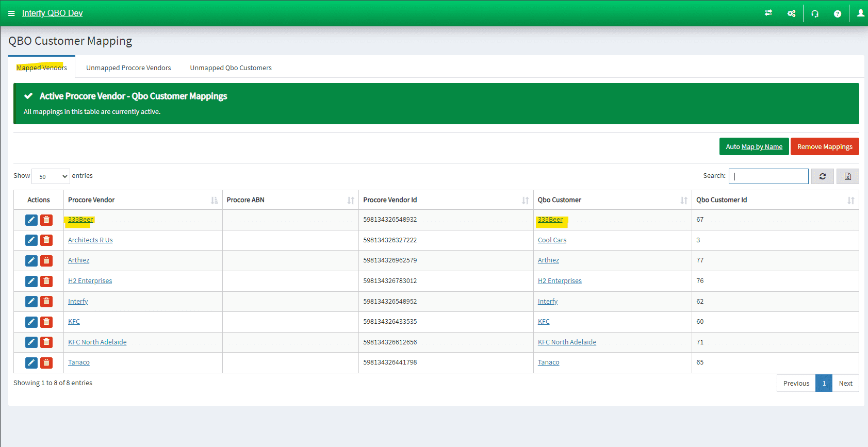Open the hamburger navigation menu

point(11,13)
